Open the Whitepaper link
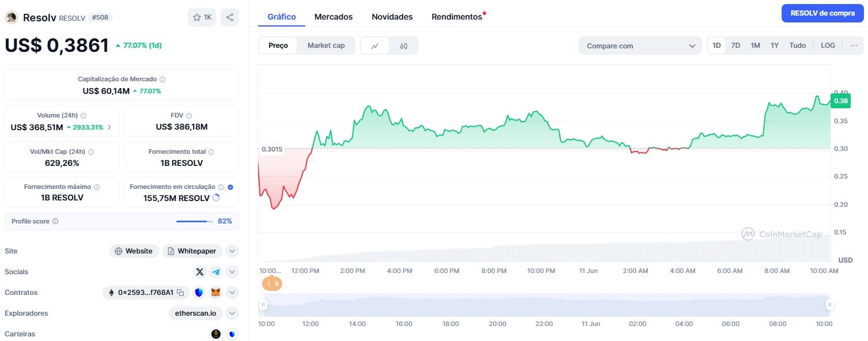 point(192,251)
